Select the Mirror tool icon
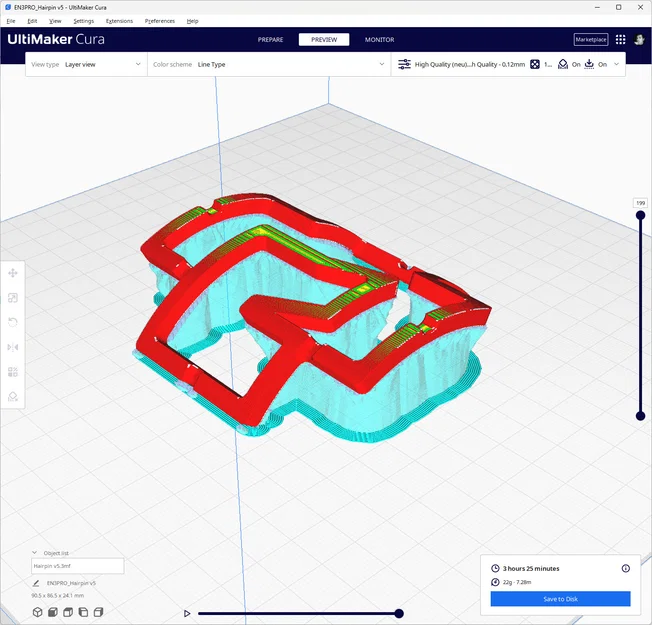The image size is (652, 625). [12, 347]
